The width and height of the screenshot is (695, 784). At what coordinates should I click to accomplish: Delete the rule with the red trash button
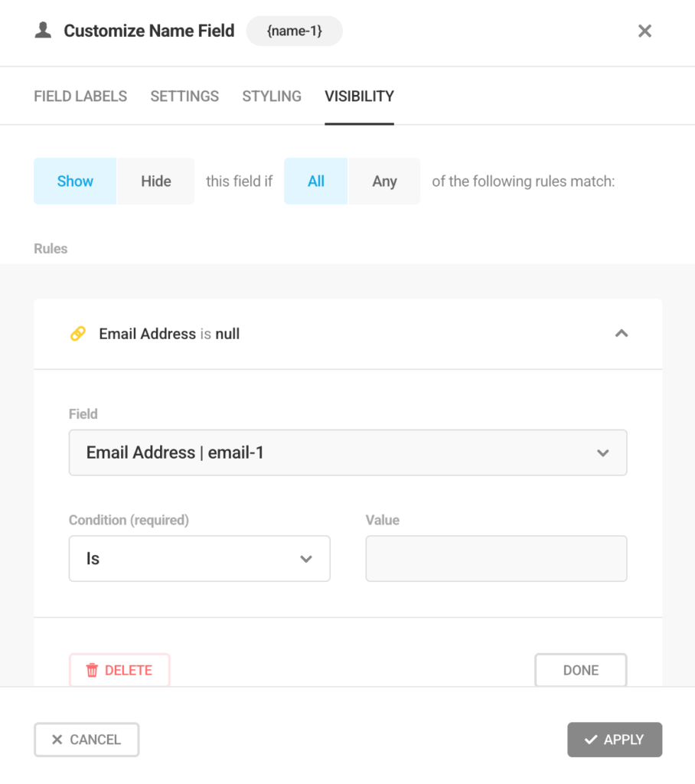point(119,670)
